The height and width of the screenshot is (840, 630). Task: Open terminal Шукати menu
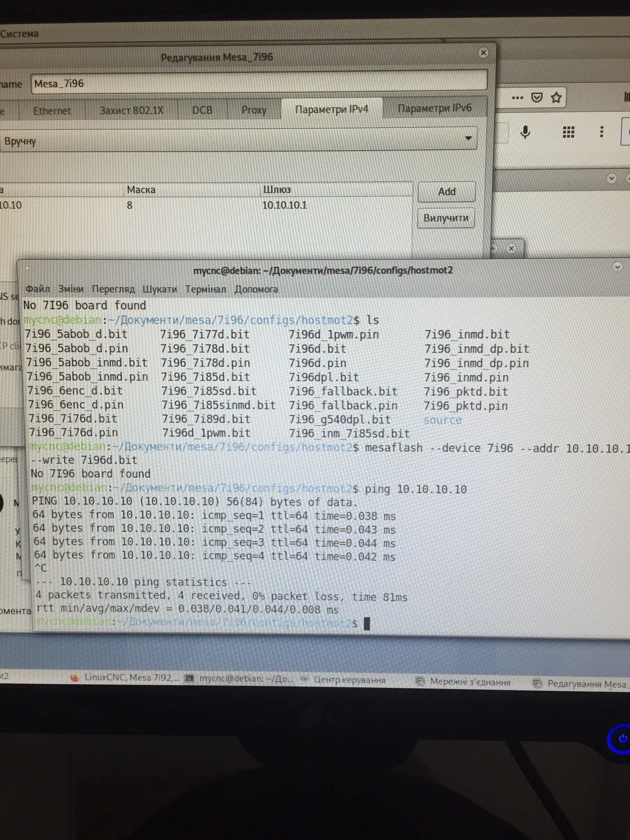coord(160,289)
